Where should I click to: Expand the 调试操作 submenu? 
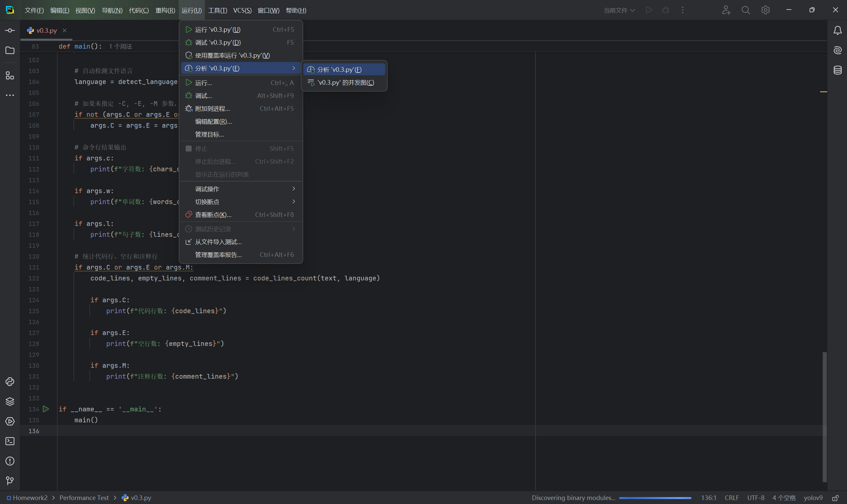click(x=241, y=189)
